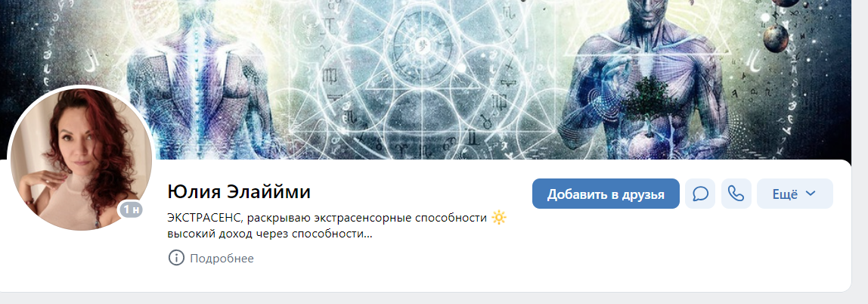This screenshot has height=304, width=868.
Task: Click the info circle icon beside Подробнее
Action: [176, 258]
